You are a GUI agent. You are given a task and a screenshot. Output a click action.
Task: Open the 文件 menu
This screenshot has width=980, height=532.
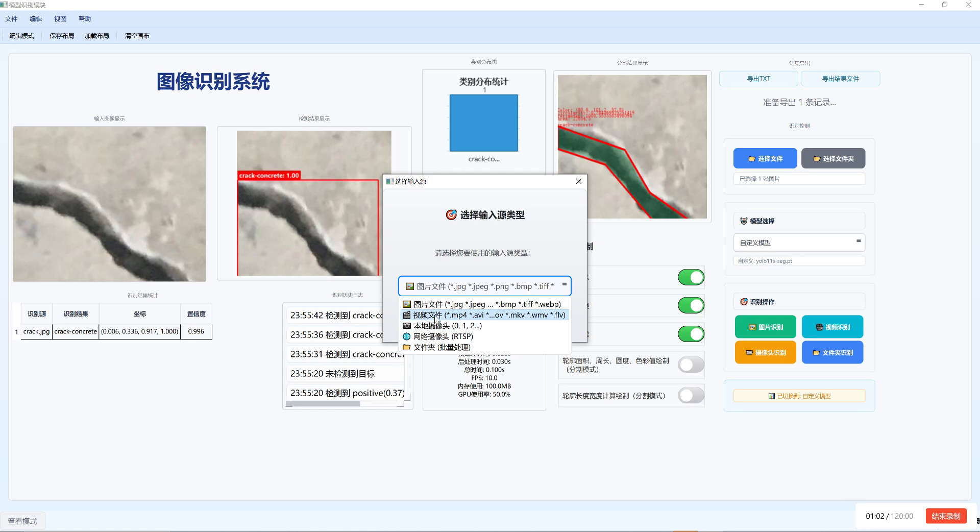(x=11, y=19)
